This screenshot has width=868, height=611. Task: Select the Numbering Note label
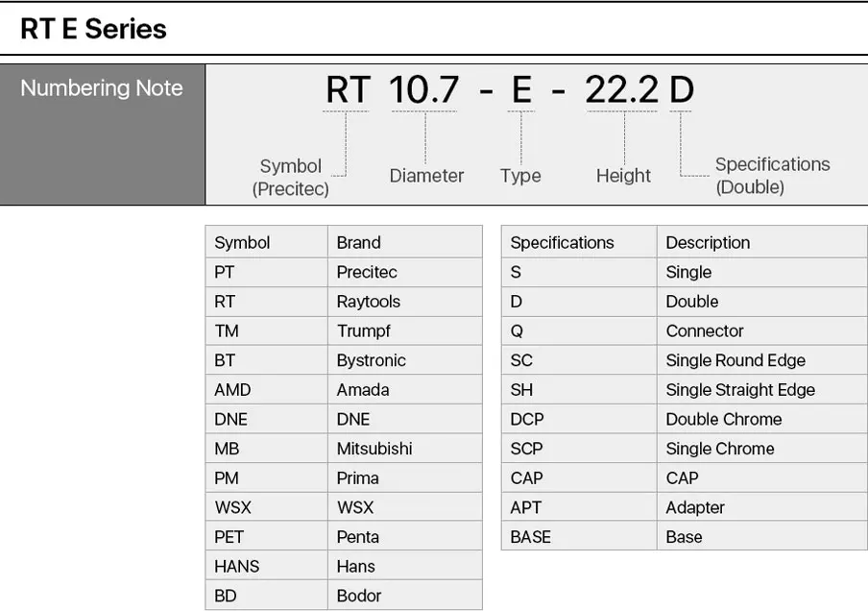[x=102, y=88]
